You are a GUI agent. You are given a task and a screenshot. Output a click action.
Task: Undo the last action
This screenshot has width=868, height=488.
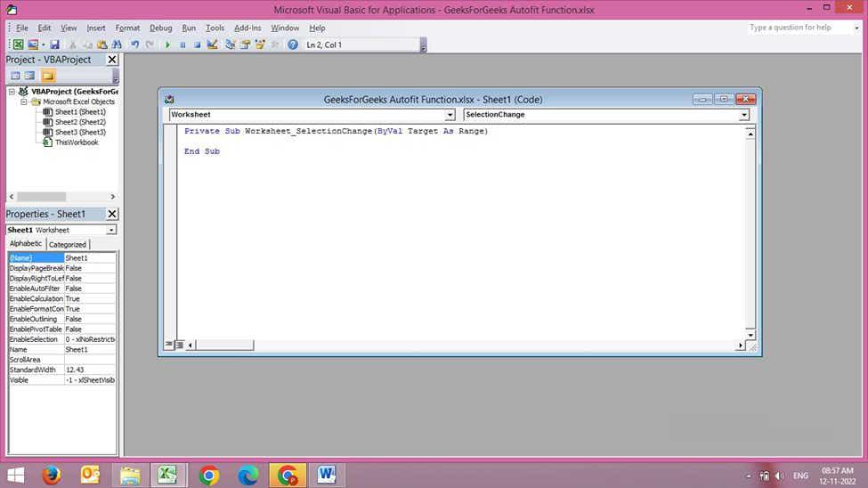click(x=135, y=45)
